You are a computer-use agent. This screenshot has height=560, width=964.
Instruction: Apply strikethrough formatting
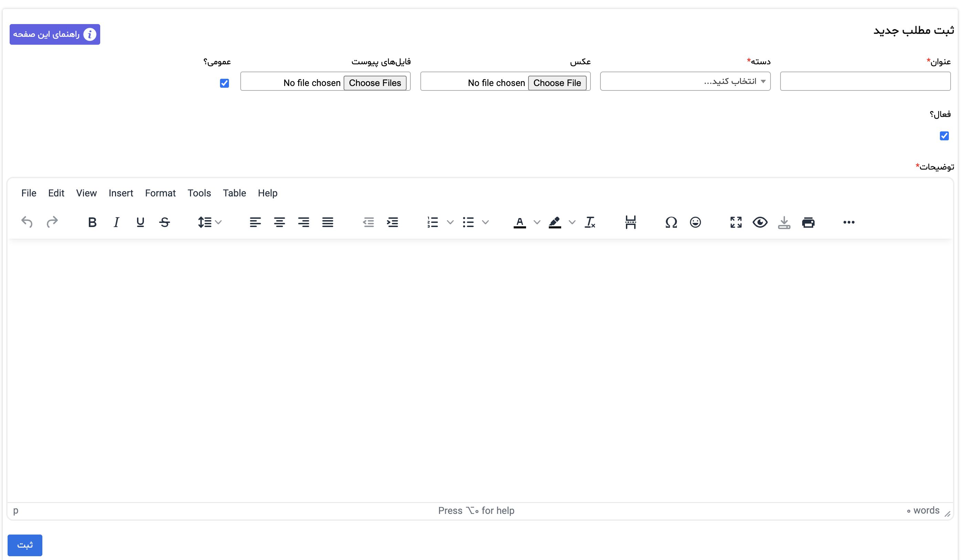point(165,222)
